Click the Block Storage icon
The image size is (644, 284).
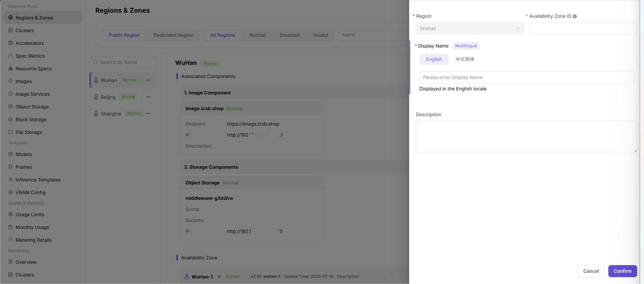11,119
